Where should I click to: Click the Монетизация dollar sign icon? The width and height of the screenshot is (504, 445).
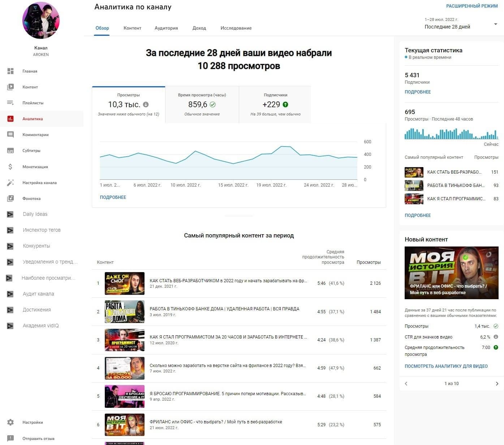pos(10,167)
